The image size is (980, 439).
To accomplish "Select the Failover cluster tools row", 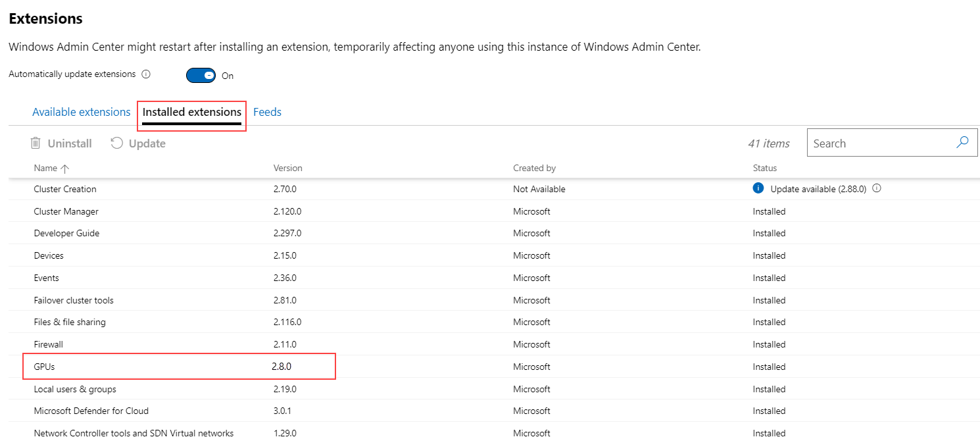I will click(494, 300).
